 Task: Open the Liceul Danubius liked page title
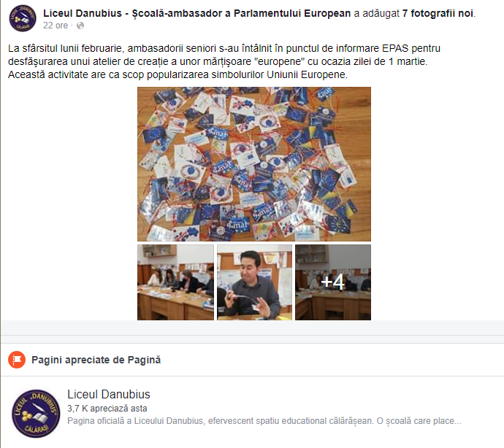(109, 394)
